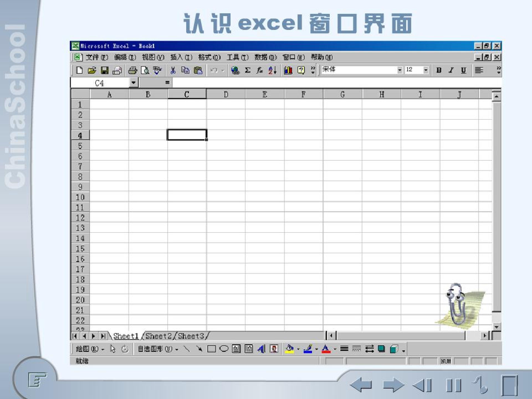This screenshot has width=532, height=399.
Task: Click the Fill Color paint bucket swatch
Action: 289,349
